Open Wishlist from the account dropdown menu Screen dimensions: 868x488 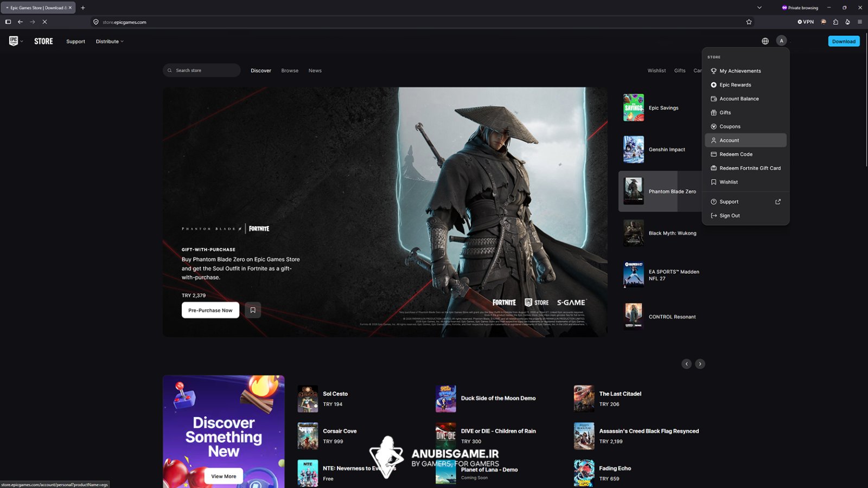745,182
